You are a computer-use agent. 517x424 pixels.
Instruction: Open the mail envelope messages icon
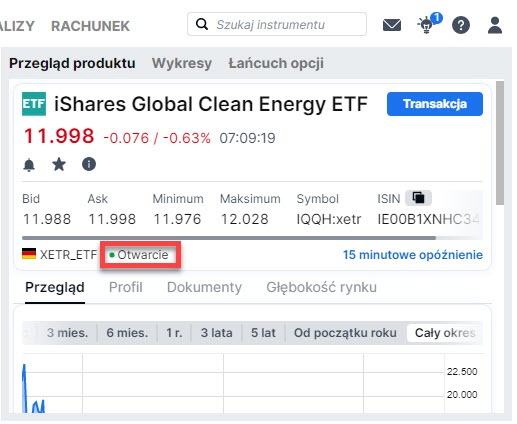click(392, 25)
